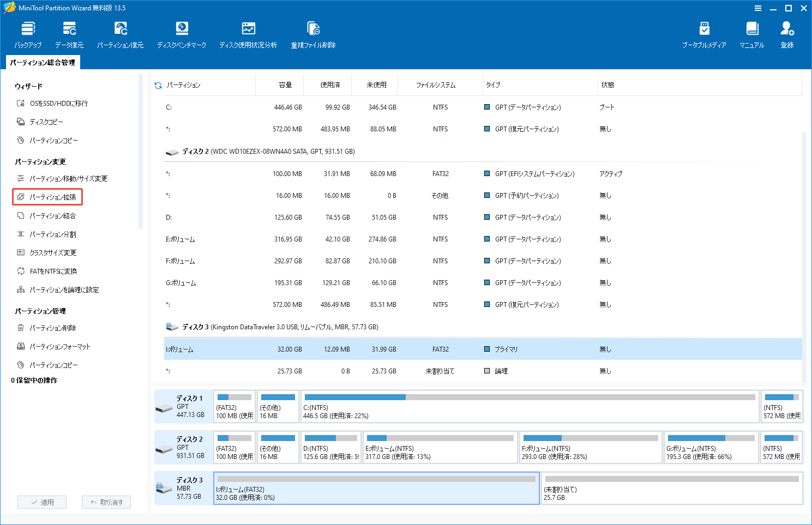
Task: Refresh the partition list
Action: click(158, 85)
